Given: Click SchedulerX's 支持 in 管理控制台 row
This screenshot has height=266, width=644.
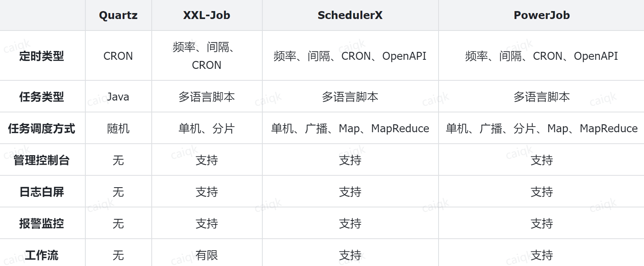Looking at the screenshot, I should [x=350, y=160].
